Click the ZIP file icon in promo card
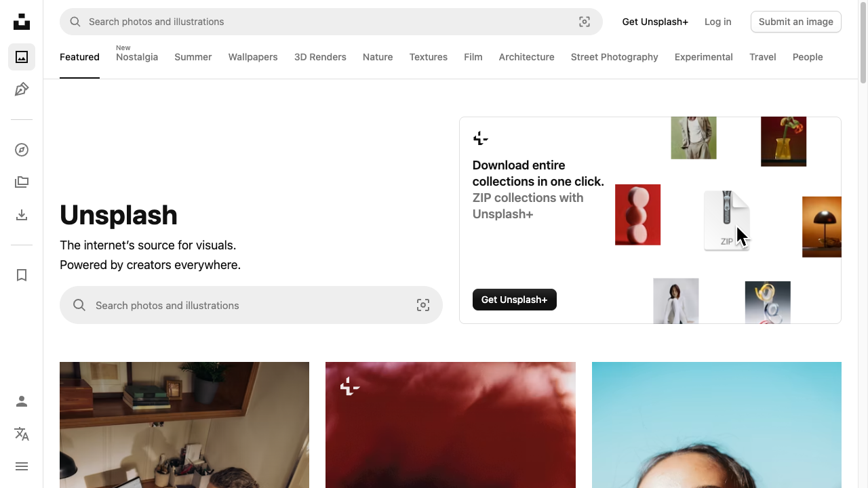Viewport: 868px width, 488px height. click(x=726, y=220)
